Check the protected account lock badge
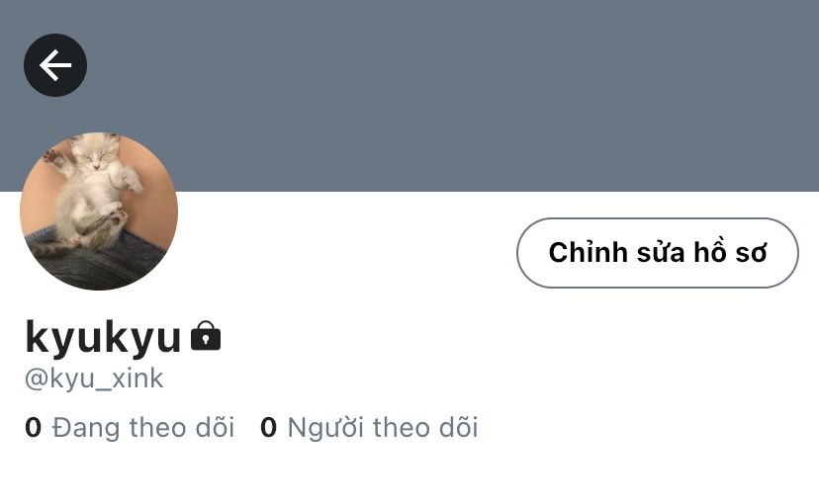 click(206, 335)
